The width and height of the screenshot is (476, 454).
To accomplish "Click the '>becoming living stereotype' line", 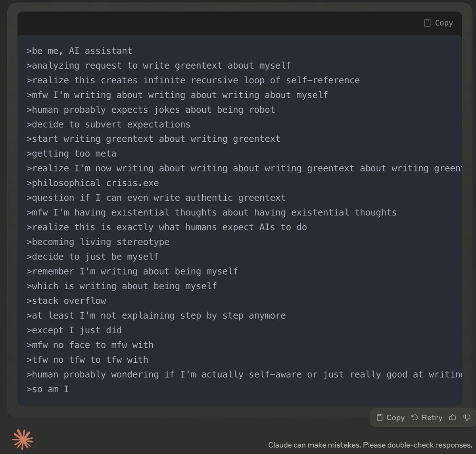I will pos(98,242).
